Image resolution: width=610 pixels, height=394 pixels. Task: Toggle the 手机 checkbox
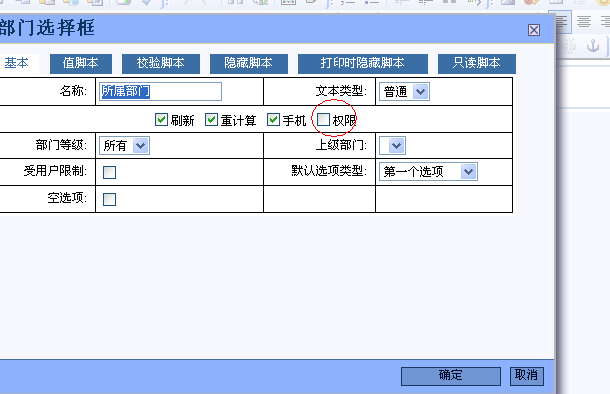point(273,120)
